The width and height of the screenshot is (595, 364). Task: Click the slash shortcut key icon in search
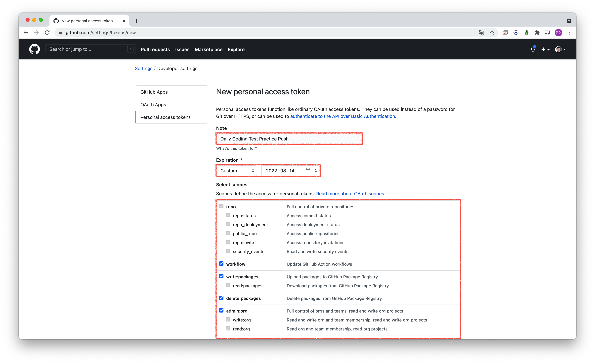click(x=130, y=49)
